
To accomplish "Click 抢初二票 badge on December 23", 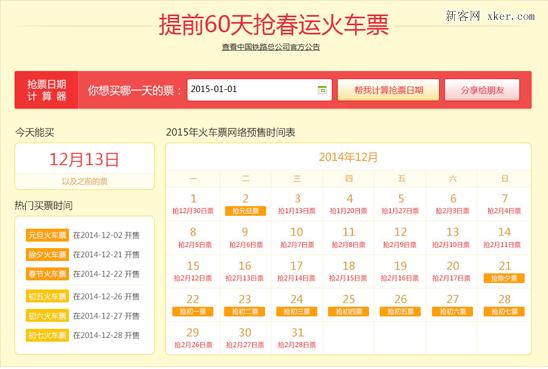I will pos(245,311).
